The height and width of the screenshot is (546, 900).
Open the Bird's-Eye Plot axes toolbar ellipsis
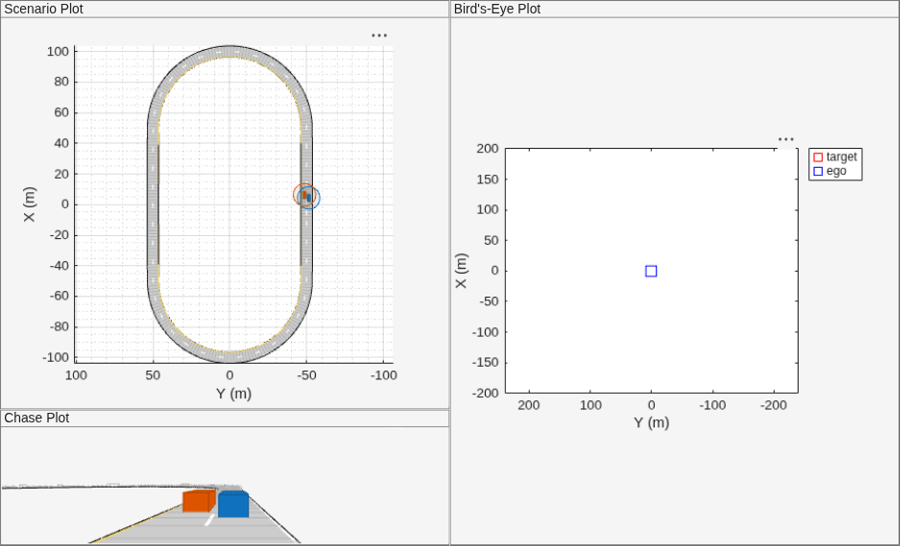(786, 140)
